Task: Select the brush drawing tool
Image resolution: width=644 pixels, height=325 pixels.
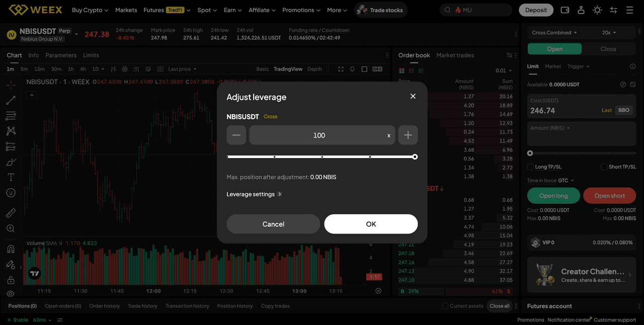Action: (x=11, y=162)
